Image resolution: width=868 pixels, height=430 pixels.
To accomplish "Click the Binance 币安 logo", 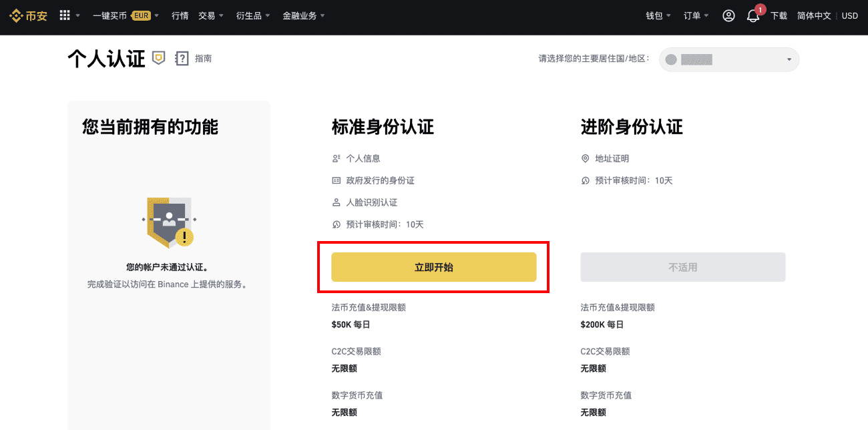I will coord(27,15).
